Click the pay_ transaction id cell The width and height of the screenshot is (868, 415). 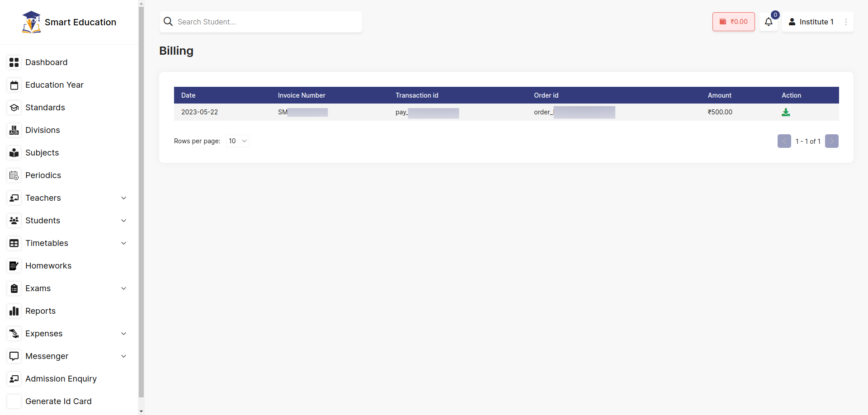[427, 113]
